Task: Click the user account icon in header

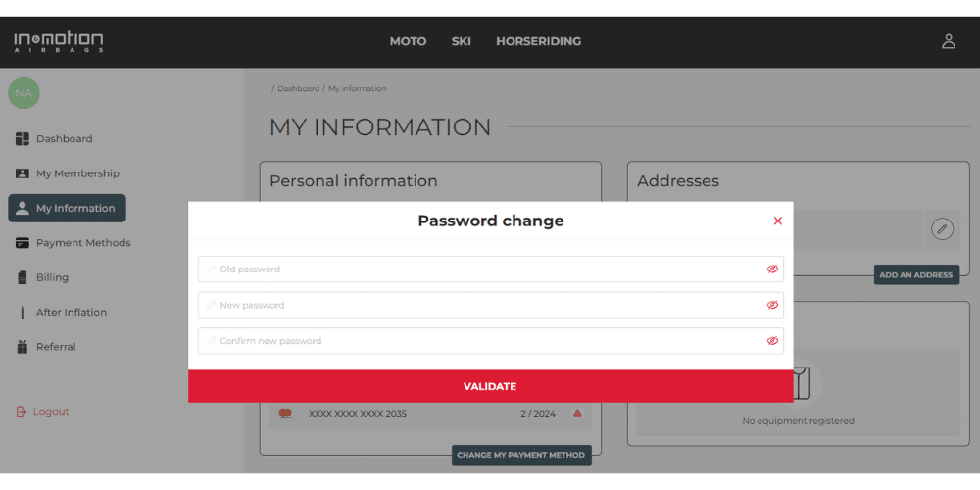Action: [x=948, y=41]
